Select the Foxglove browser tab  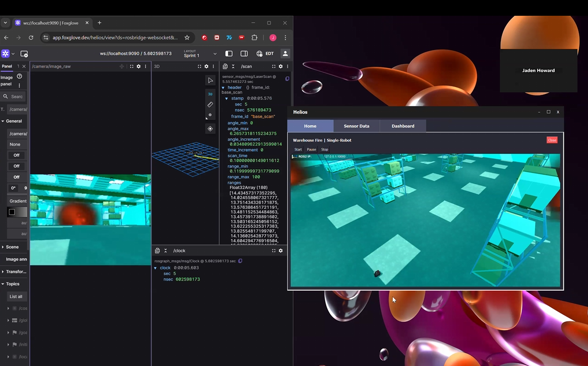pos(52,23)
